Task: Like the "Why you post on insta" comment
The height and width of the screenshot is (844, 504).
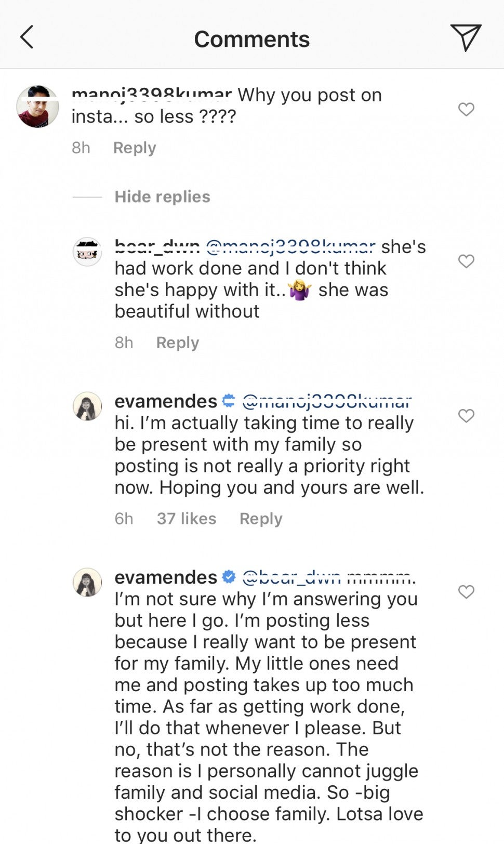Action: (x=466, y=109)
